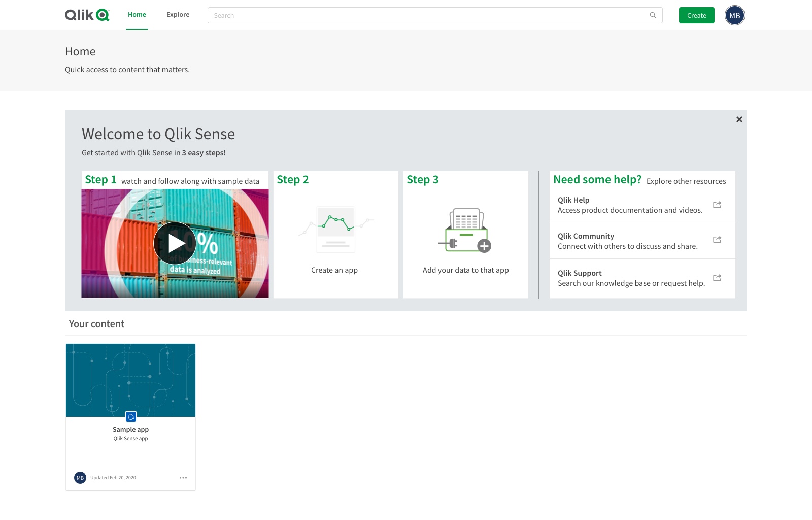Click the Create an app chart icon

[335, 229]
